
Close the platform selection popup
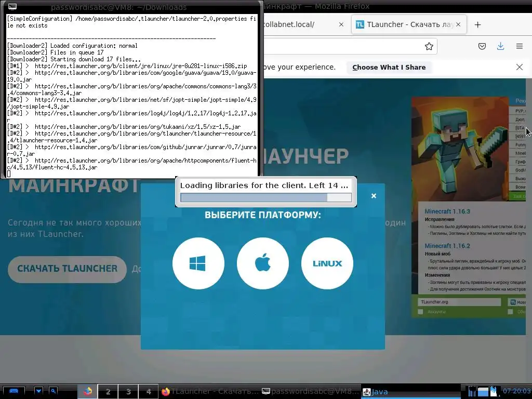pos(374,196)
